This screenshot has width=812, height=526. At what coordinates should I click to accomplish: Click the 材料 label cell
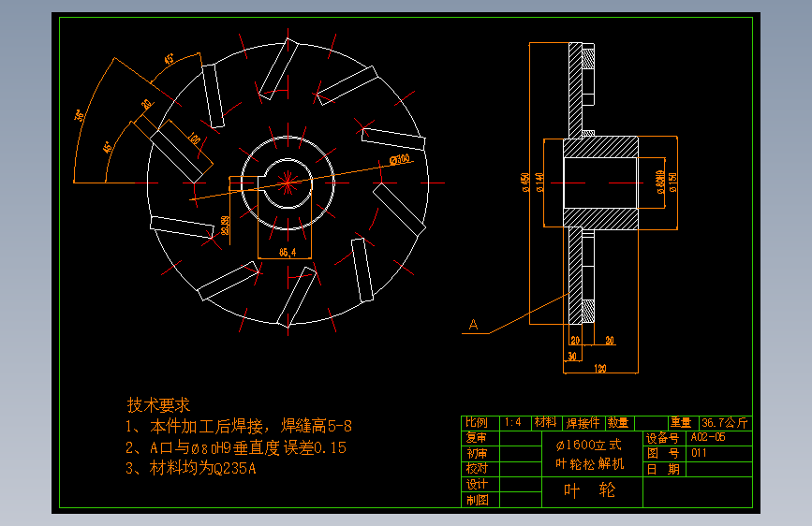545,422
